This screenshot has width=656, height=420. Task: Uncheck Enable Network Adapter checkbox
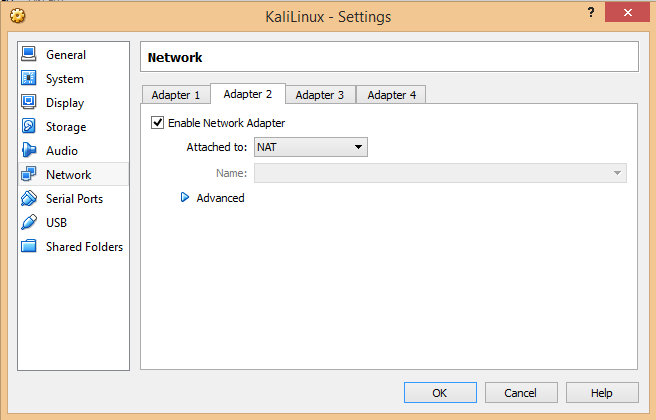pyautogui.click(x=157, y=123)
